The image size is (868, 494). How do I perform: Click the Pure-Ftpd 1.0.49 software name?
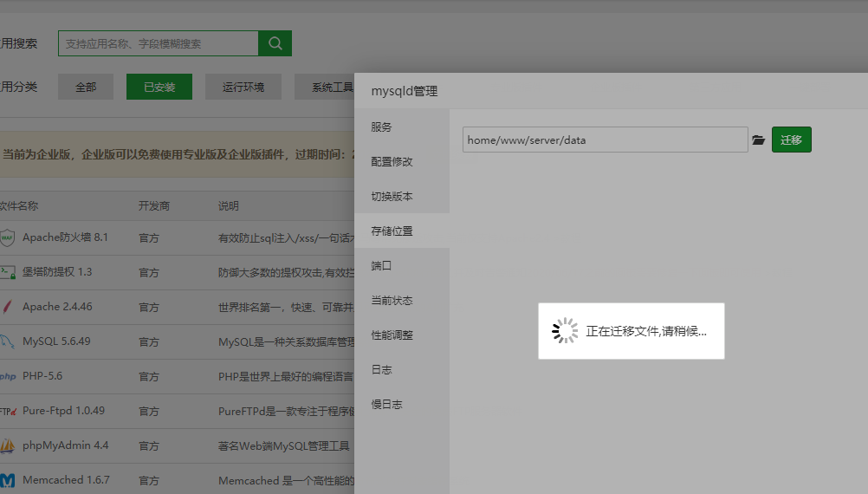[63, 411]
